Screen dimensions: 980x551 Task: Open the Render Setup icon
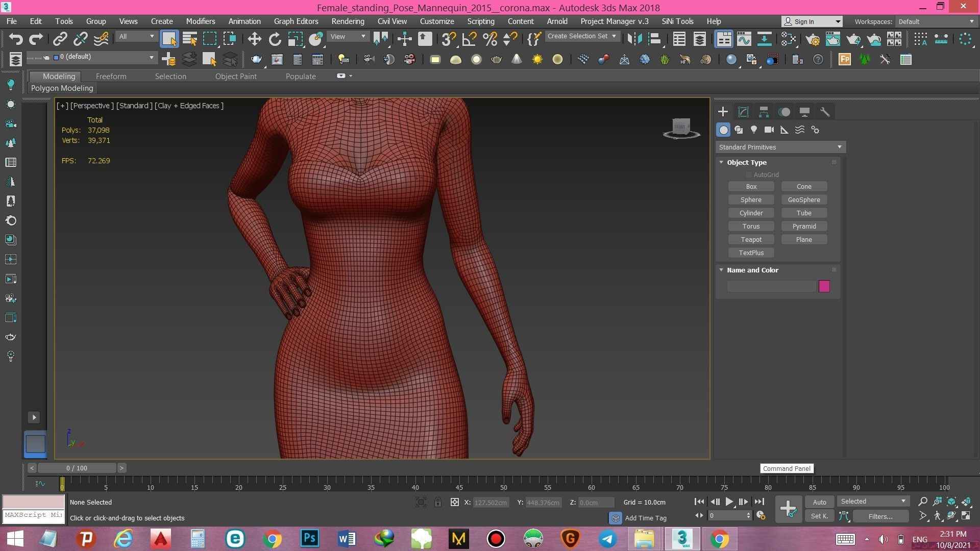point(813,39)
